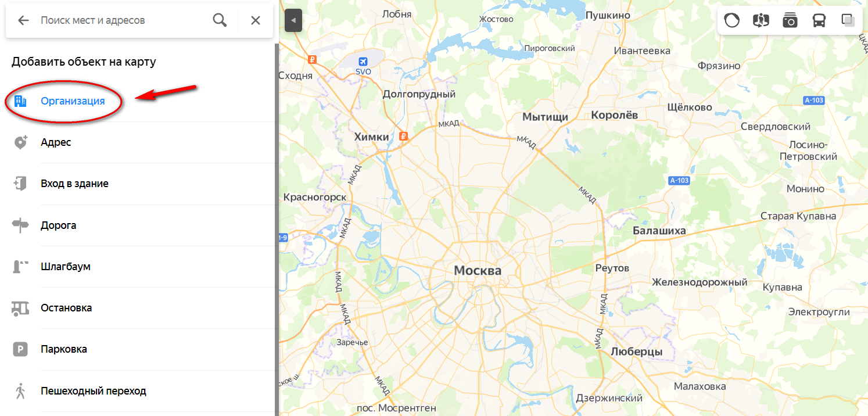This screenshot has width=868, height=416.
Task: Choose the 'Шлагбаум' barrier icon
Action: [x=20, y=267]
